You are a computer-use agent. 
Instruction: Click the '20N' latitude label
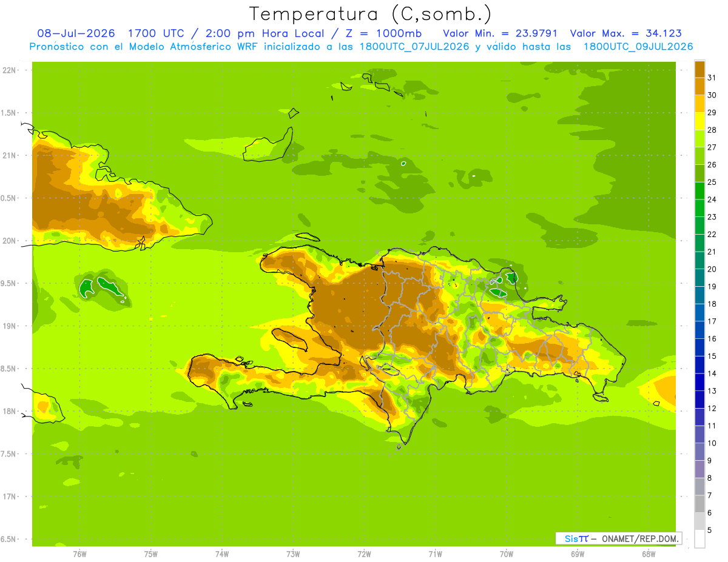click(x=9, y=241)
